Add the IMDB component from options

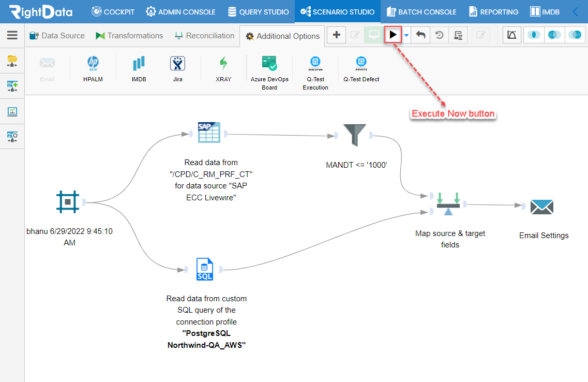coord(139,69)
